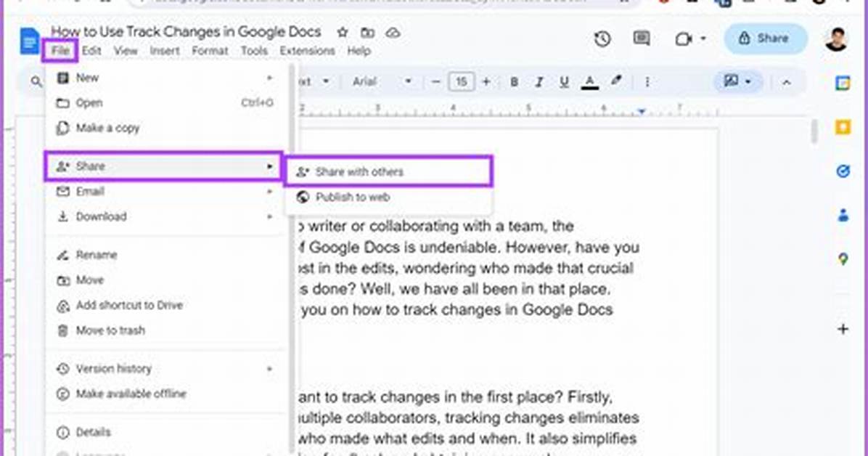The image size is (868, 456).
Task: Click the font size field showing 15
Action: tap(461, 82)
